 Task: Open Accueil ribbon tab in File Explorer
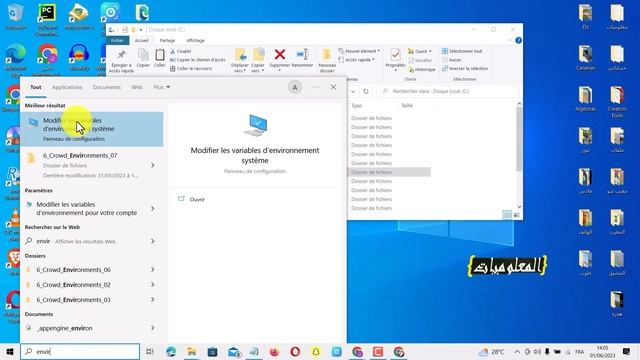click(x=142, y=40)
